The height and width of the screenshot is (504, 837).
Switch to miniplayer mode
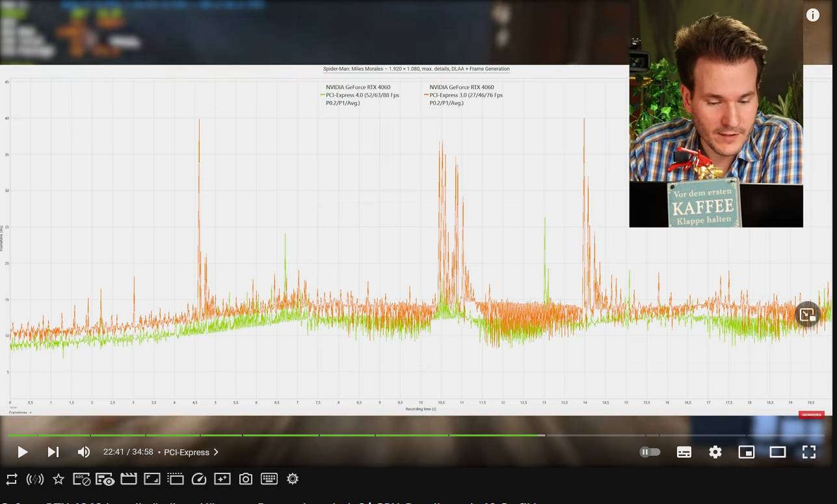point(747,452)
